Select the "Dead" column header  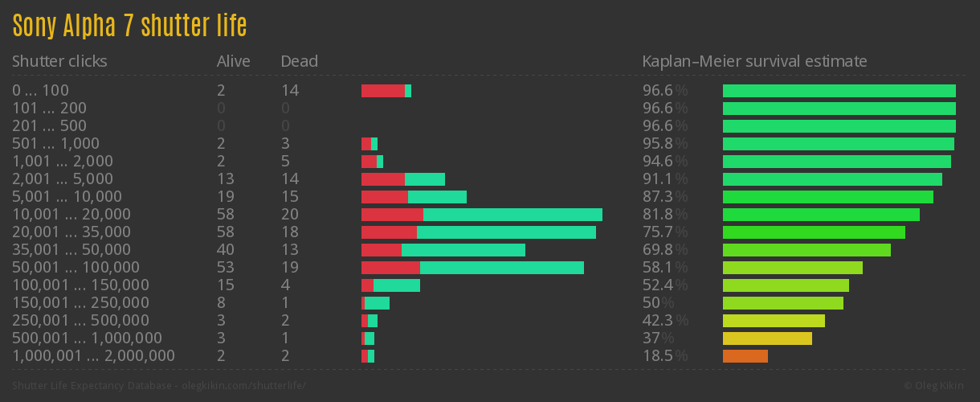299,61
